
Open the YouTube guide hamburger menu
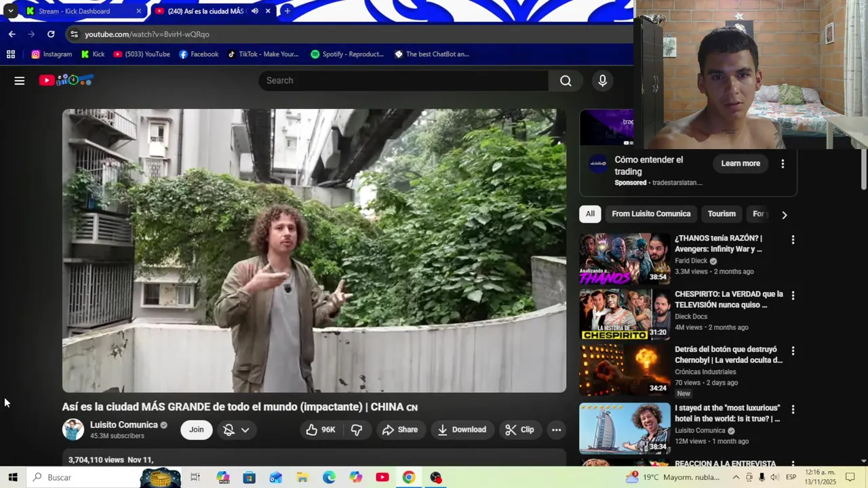20,81
